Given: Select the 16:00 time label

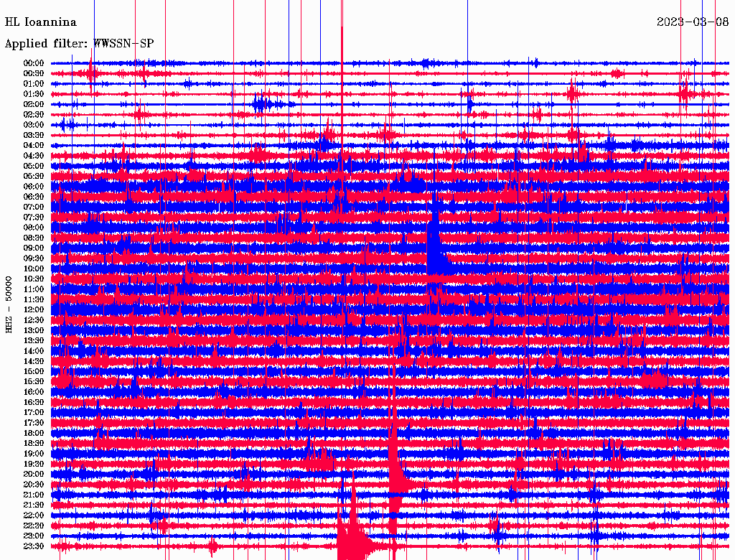Looking at the screenshot, I should point(34,392).
